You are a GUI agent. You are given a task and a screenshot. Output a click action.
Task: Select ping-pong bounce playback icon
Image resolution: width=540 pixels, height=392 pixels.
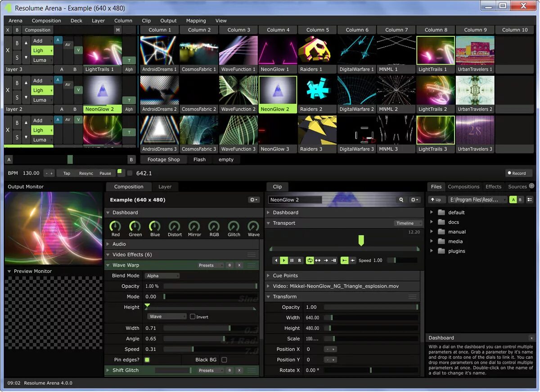point(318,260)
